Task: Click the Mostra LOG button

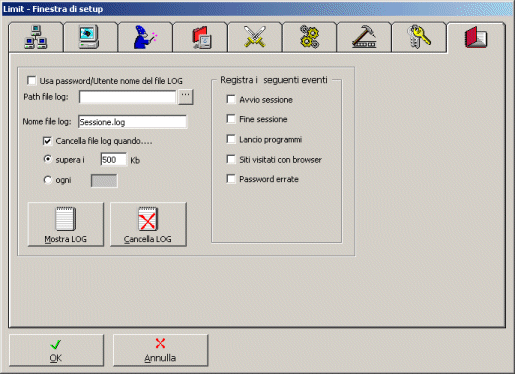Action: coord(66,224)
